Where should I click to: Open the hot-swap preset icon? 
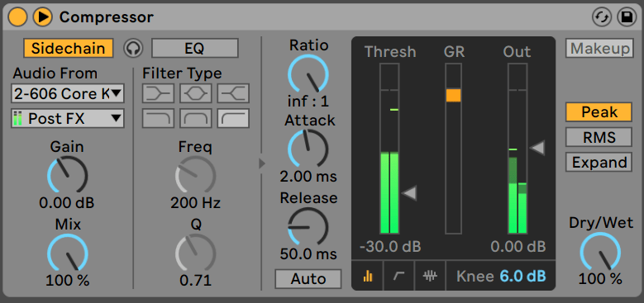(x=602, y=17)
